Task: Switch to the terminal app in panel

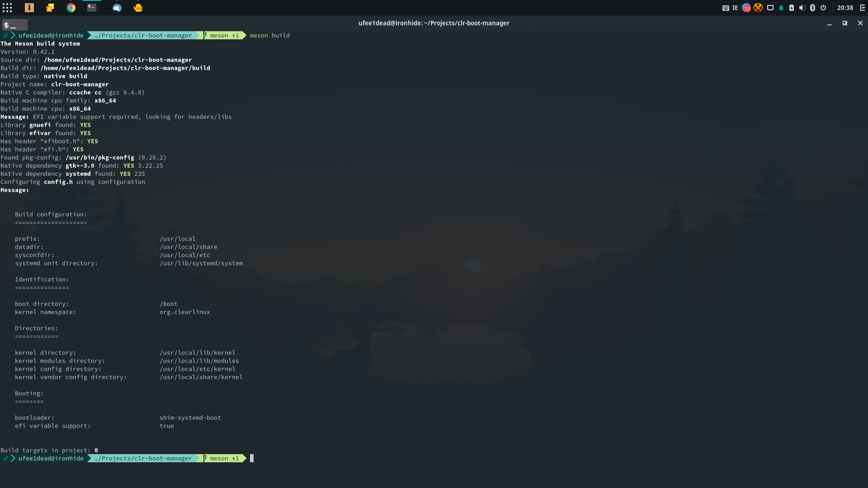Action: point(92,8)
